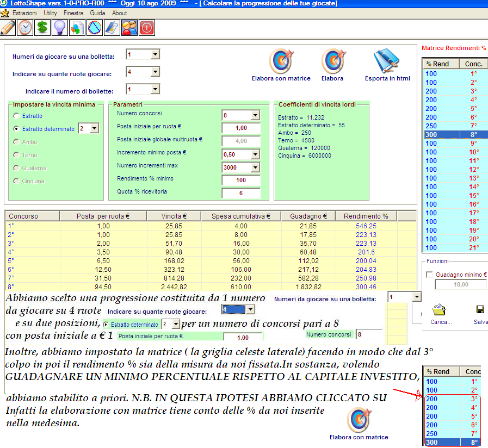Click the Salva floppy disk icon
The width and height of the screenshot is (488, 448).
coord(480,309)
